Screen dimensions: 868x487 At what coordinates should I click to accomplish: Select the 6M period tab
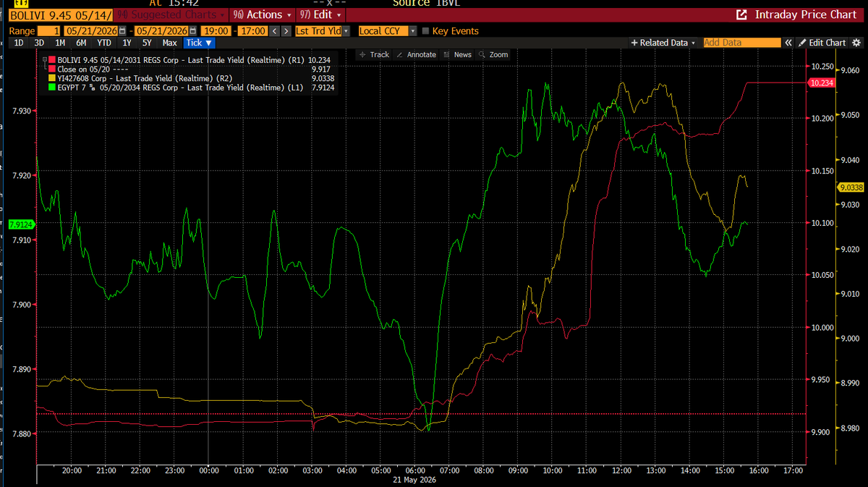(x=81, y=43)
